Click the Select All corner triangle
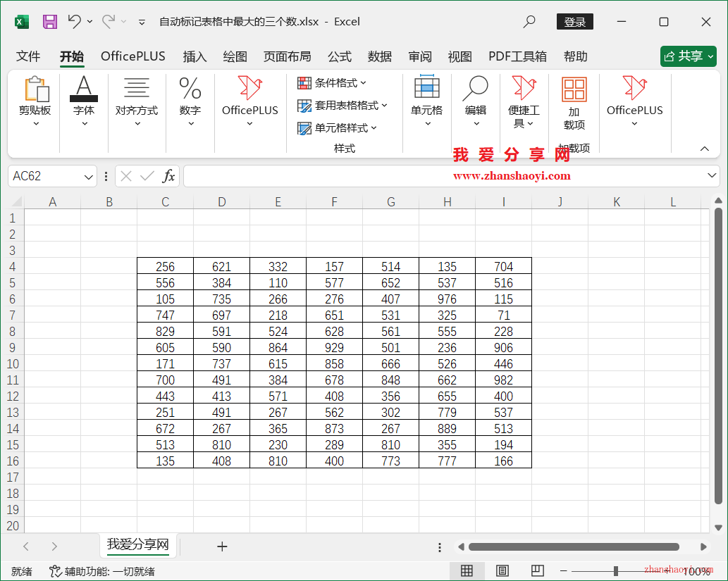 coord(17,201)
